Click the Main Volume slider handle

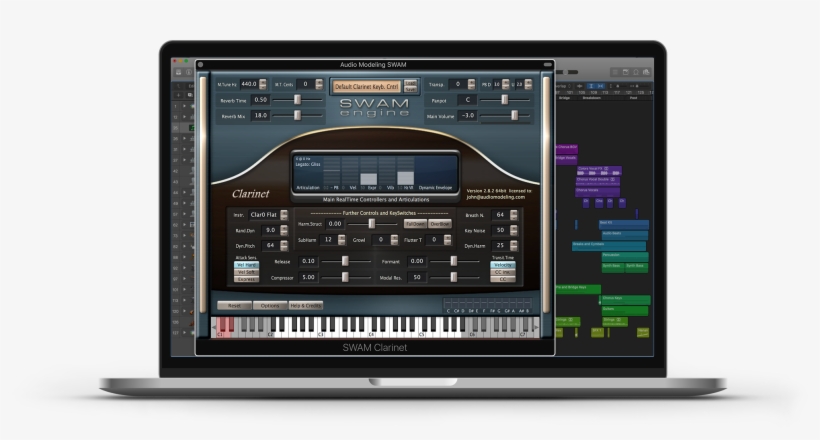click(515, 115)
